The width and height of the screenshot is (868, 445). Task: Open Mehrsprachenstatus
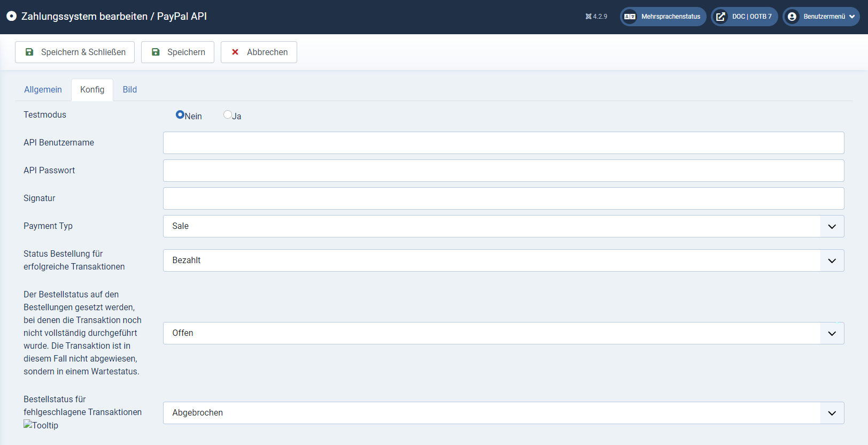coord(663,17)
